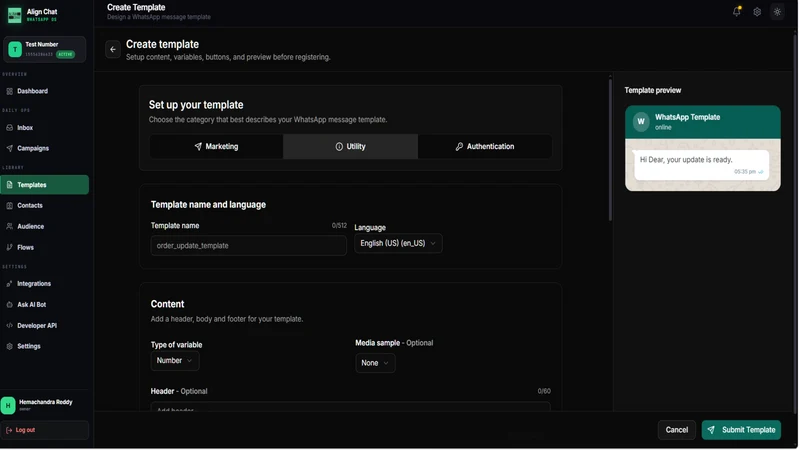Click the Campaigns paper-plane icon
The image size is (800, 450).
(x=10, y=148)
